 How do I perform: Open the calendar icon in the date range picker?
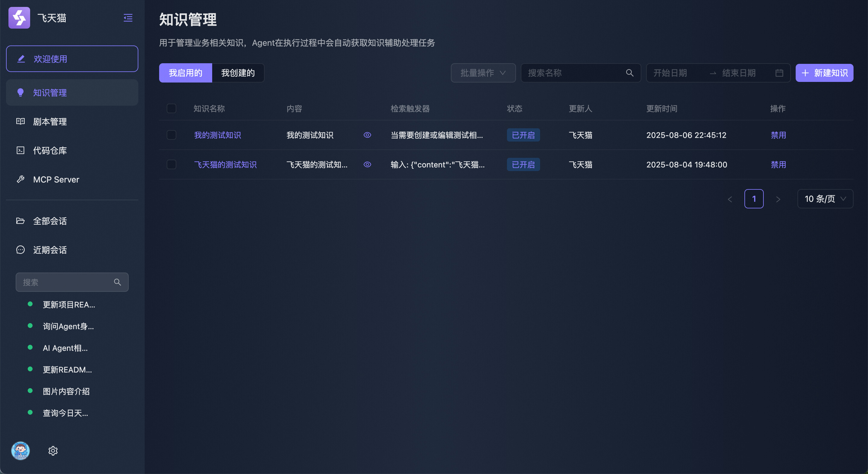[x=779, y=73]
